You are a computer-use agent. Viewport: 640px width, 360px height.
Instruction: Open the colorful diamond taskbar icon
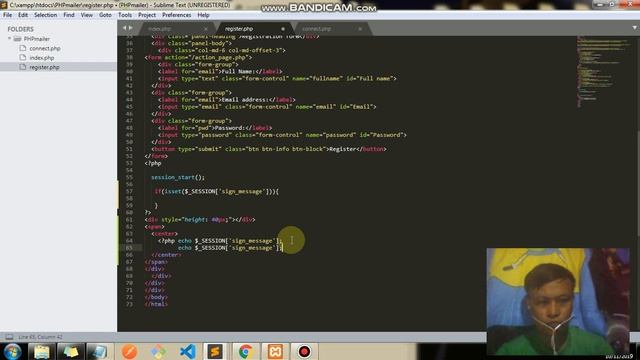pos(158,351)
